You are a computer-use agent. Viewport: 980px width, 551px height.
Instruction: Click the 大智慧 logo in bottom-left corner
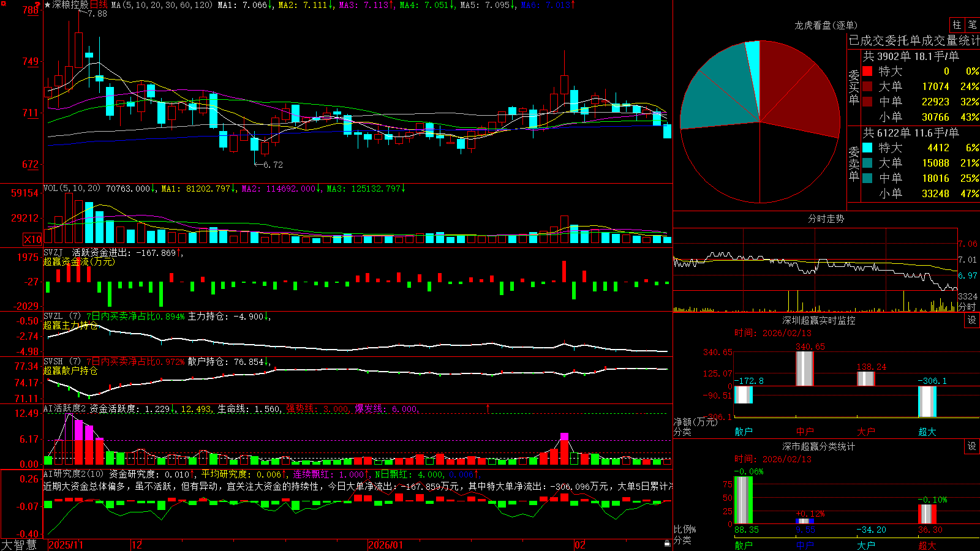(19, 545)
